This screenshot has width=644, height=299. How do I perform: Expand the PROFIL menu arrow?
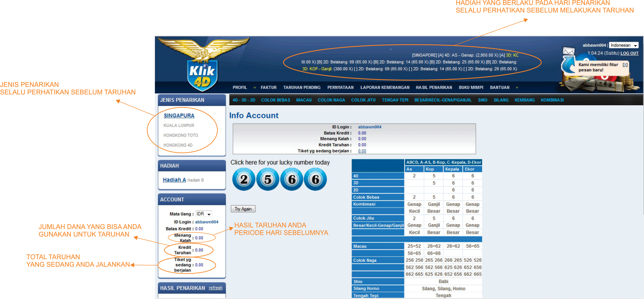click(255, 87)
